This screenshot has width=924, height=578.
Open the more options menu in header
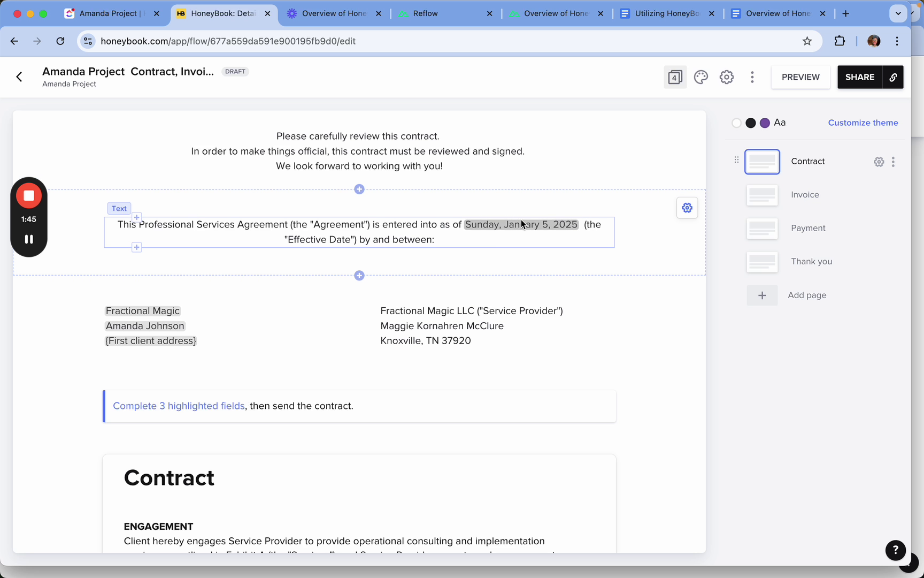752,77
